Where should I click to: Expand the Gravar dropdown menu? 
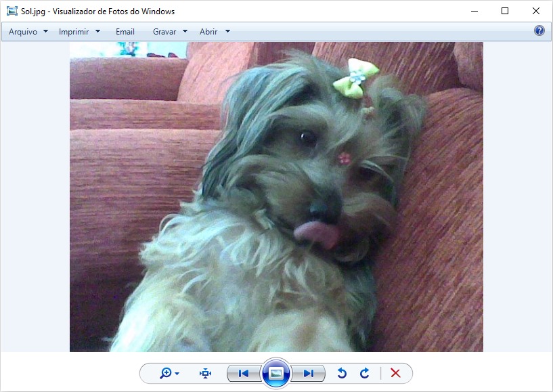click(169, 31)
